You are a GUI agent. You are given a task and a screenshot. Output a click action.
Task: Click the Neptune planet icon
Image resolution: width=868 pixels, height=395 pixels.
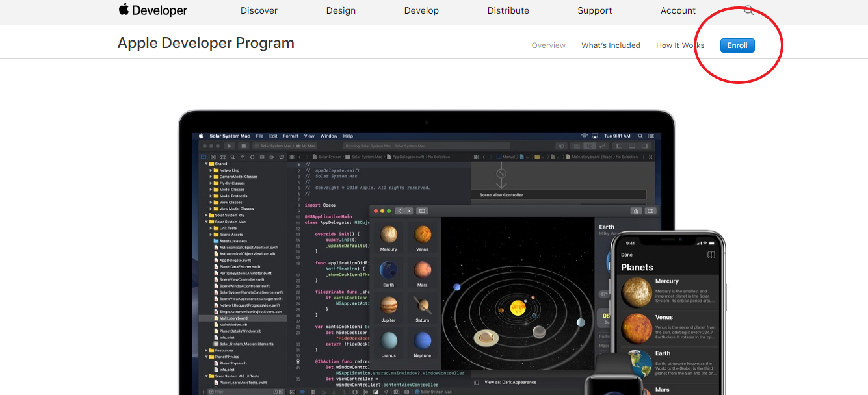click(x=423, y=341)
